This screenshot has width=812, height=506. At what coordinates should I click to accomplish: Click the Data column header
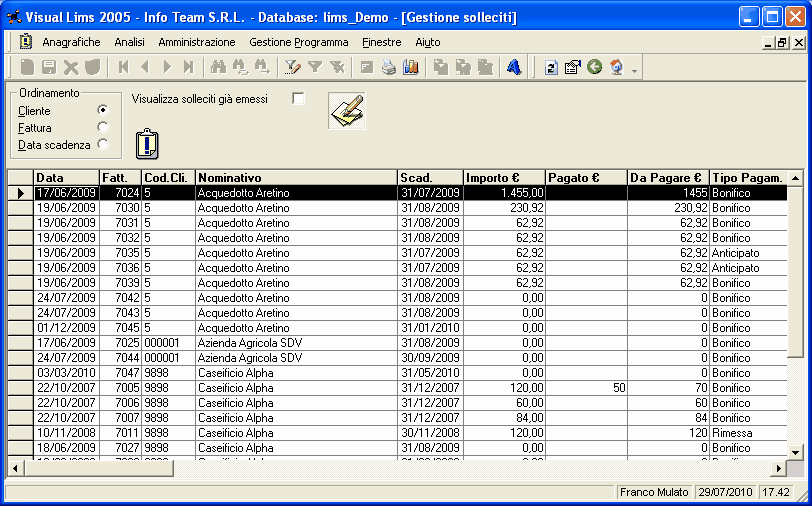(66, 178)
